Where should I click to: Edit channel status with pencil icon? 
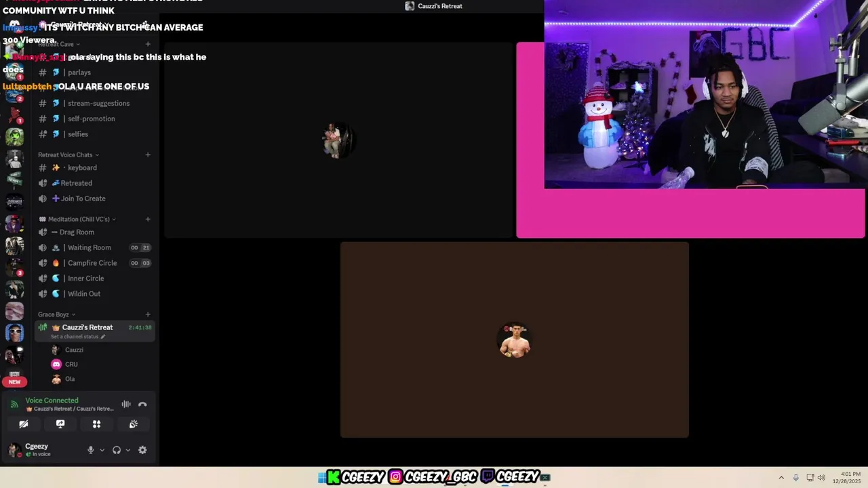point(103,337)
